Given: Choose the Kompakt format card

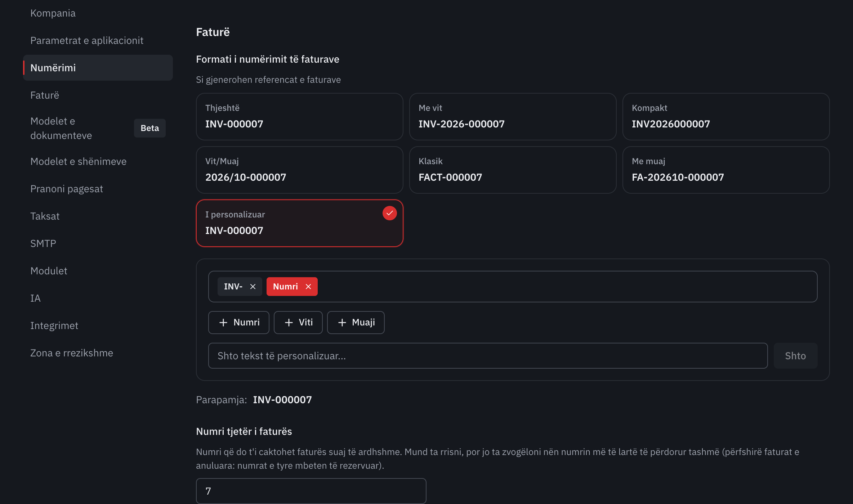Looking at the screenshot, I should 726,117.
